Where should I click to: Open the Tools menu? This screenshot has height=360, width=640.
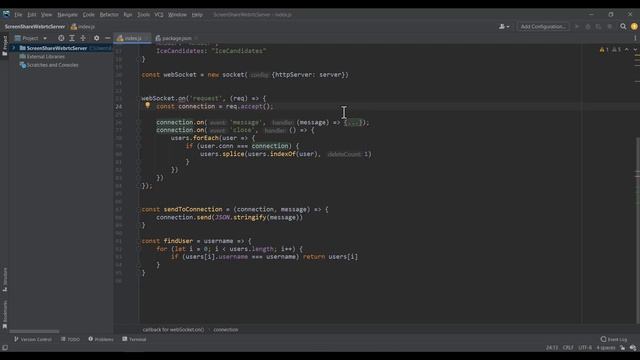click(x=143, y=15)
